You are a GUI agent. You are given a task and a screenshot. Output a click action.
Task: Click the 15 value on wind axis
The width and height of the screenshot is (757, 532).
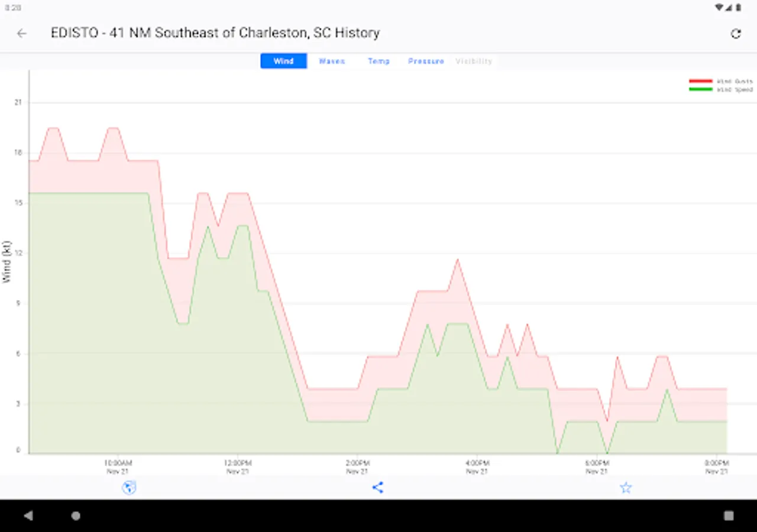18,203
